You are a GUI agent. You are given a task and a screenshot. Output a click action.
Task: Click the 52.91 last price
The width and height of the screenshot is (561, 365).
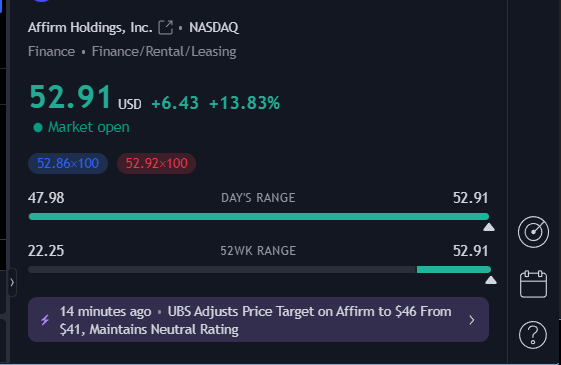70,97
